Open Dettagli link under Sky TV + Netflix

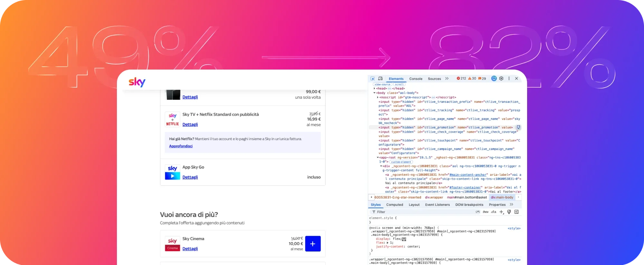click(190, 124)
